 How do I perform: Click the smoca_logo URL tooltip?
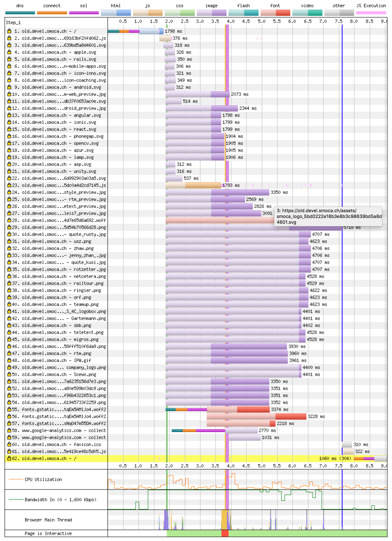tap(328, 216)
